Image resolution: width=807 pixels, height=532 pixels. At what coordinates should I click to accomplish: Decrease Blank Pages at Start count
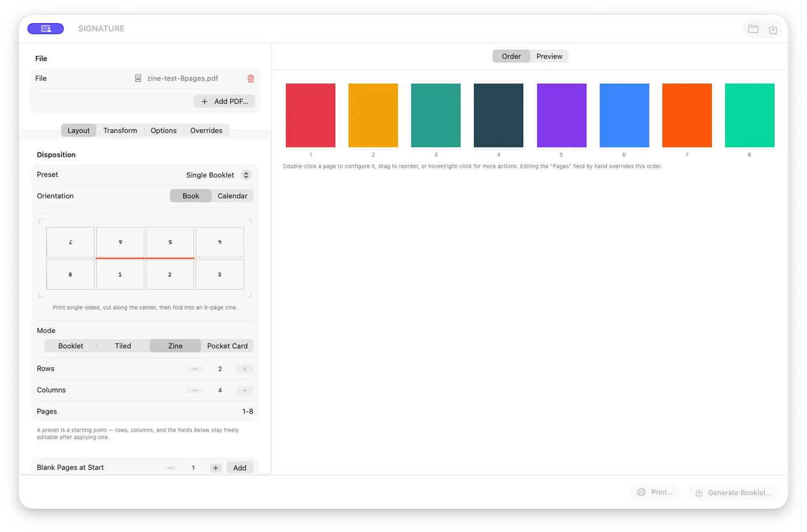171,468
